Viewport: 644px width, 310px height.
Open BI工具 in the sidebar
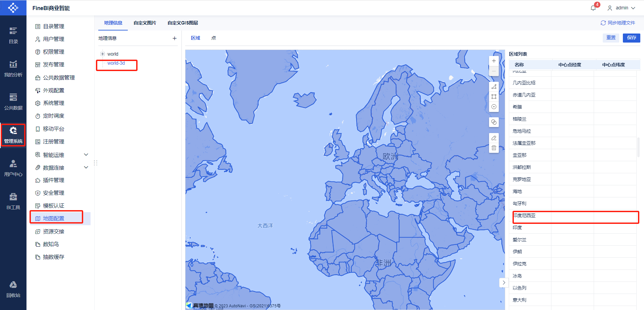(x=13, y=201)
